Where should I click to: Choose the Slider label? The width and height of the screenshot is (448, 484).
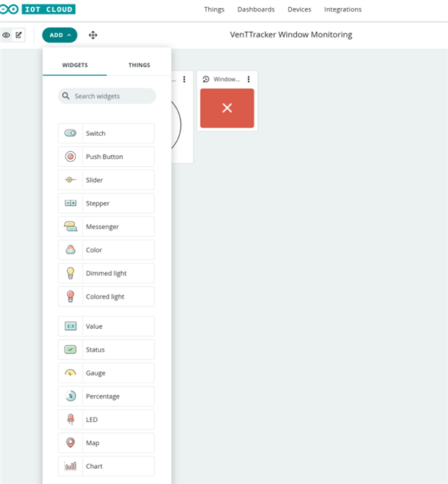point(94,180)
